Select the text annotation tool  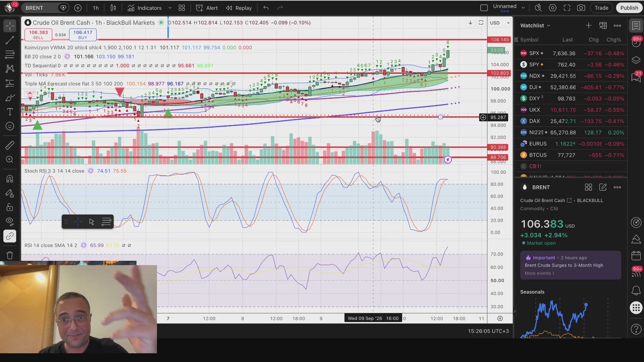[10, 112]
